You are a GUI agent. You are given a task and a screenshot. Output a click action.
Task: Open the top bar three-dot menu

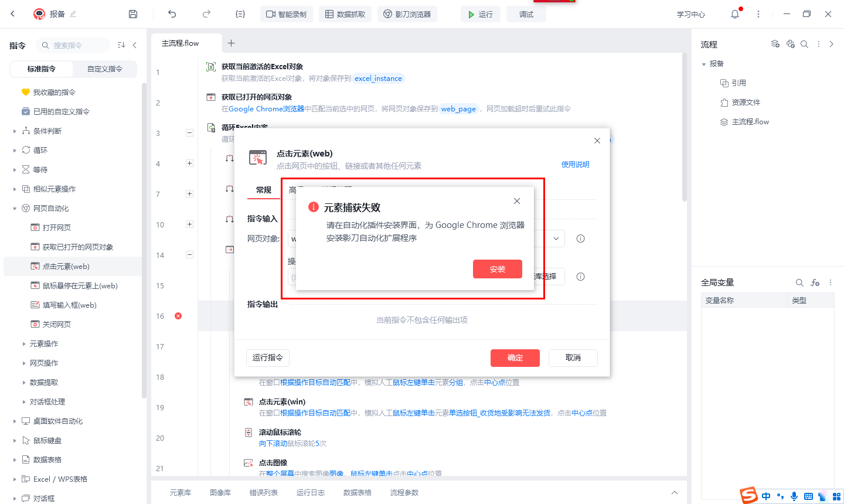tap(758, 14)
